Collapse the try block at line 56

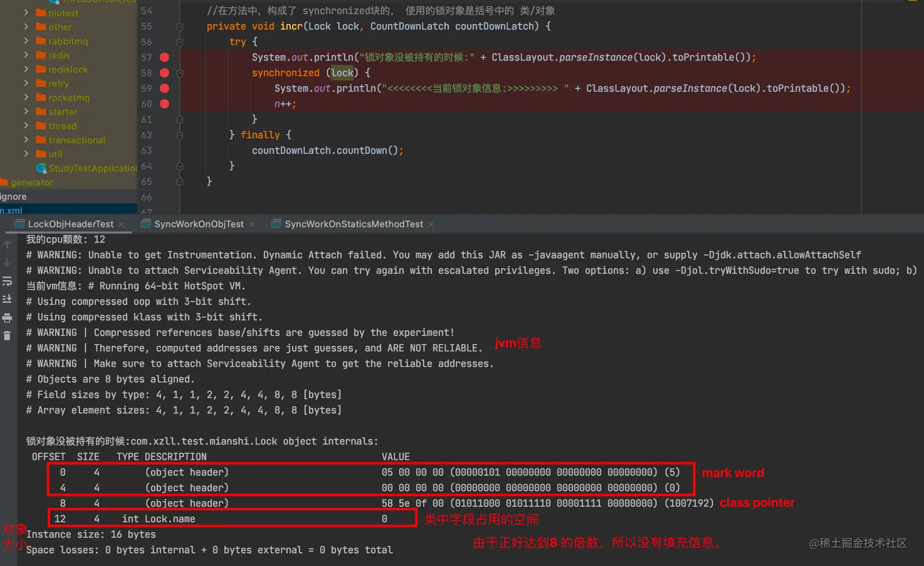point(180,42)
